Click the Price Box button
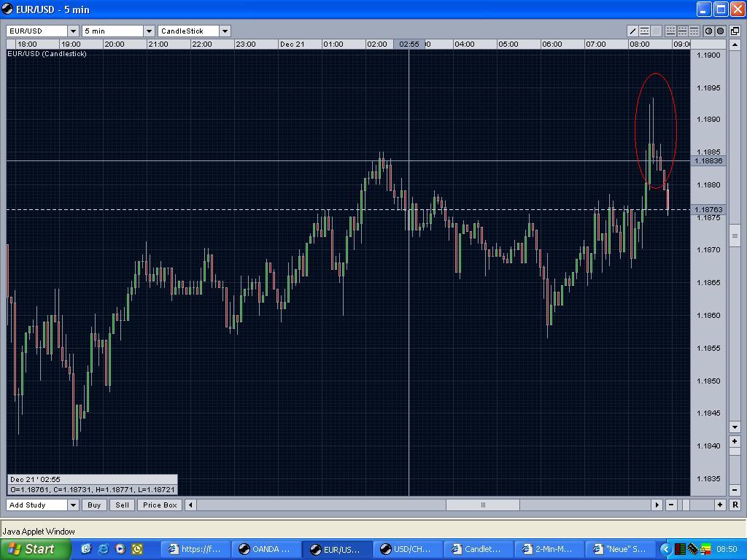The height and width of the screenshot is (560, 747). 160,505
